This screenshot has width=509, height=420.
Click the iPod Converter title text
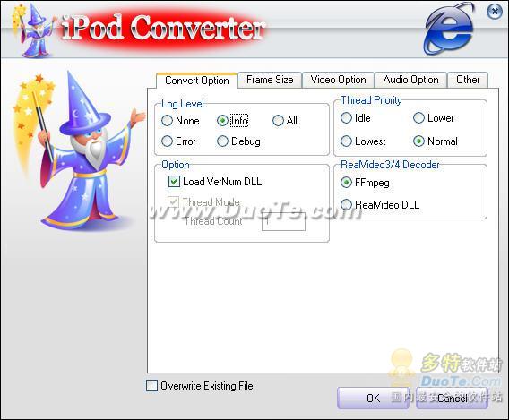point(164,29)
